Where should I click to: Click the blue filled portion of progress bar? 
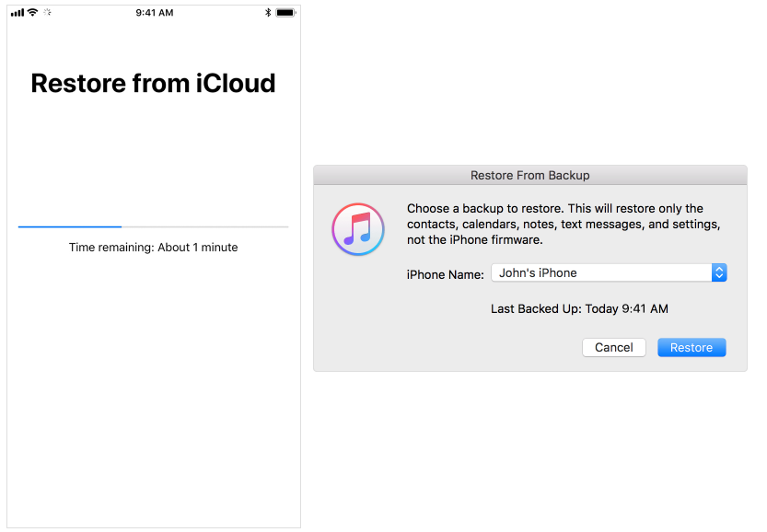(x=70, y=226)
